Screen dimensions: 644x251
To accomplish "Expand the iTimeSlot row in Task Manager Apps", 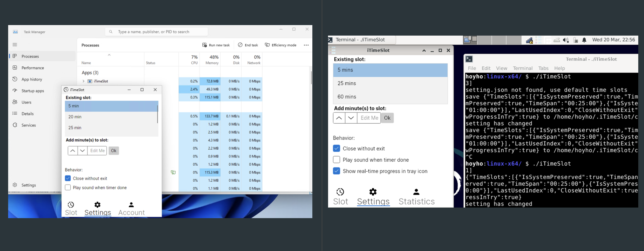I will tap(84, 81).
